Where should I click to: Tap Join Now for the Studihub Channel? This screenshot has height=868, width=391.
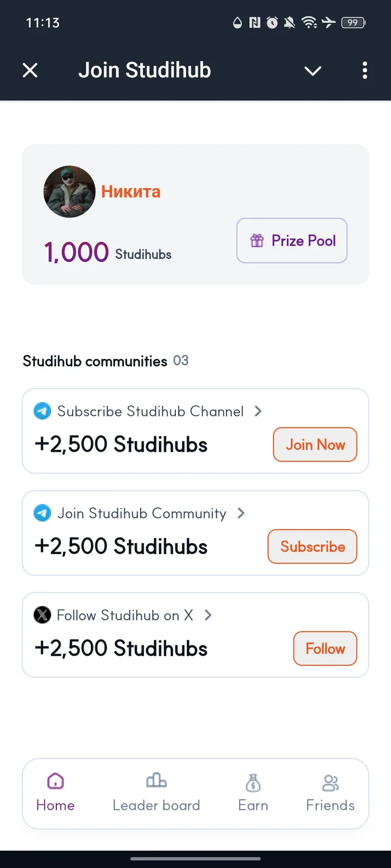pyautogui.click(x=314, y=444)
